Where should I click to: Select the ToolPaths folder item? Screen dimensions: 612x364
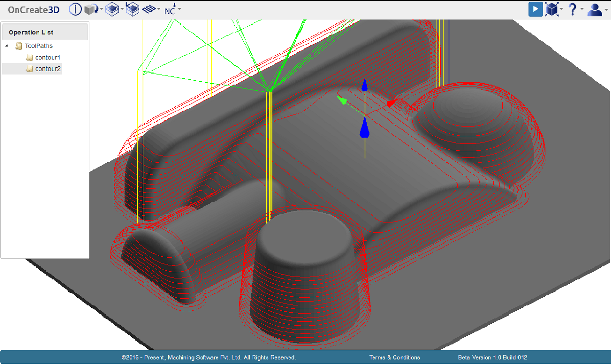click(x=38, y=46)
